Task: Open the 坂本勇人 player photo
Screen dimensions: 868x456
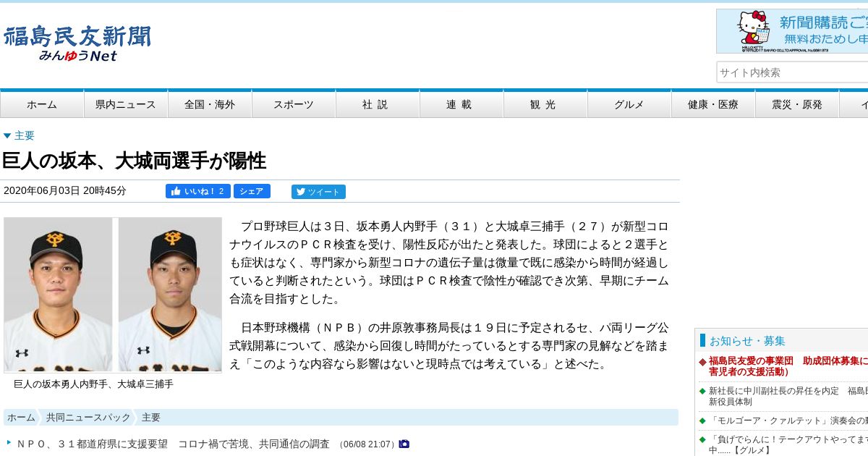Action: pos(59,295)
